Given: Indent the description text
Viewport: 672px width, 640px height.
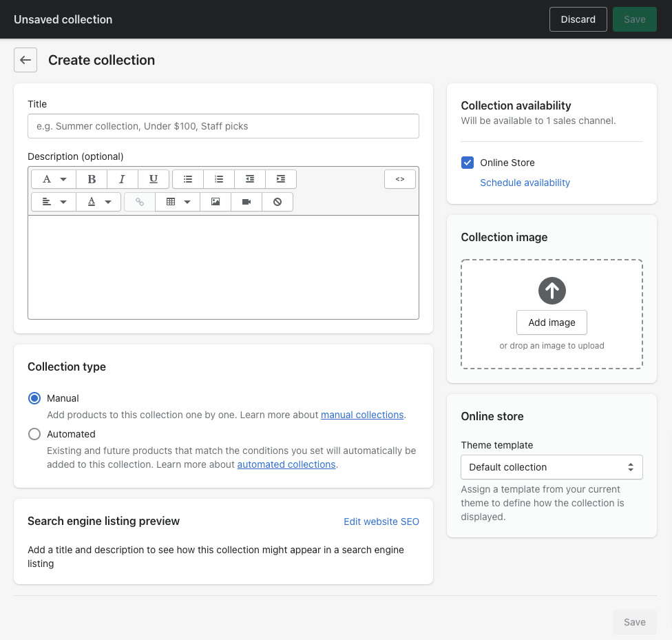Looking at the screenshot, I should (281, 179).
